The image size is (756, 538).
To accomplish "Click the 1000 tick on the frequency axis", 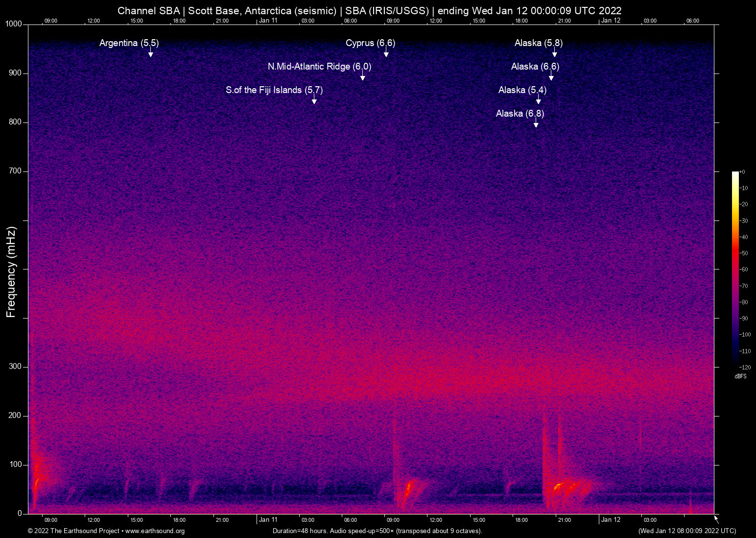I will coord(15,24).
